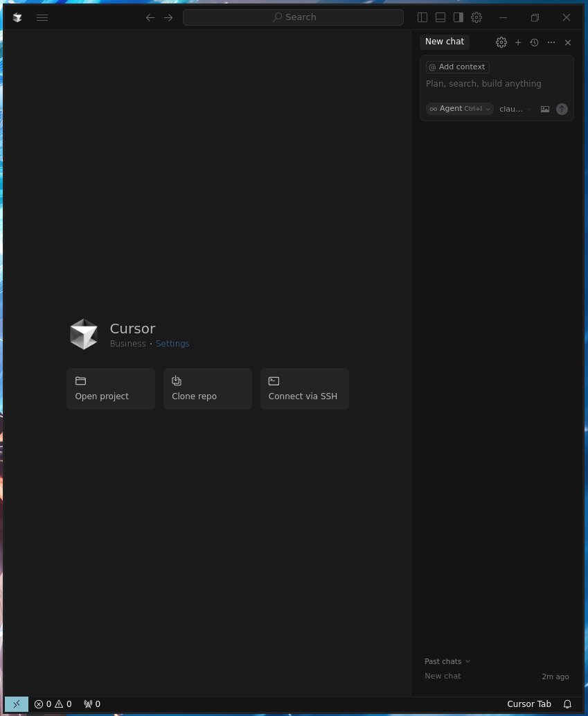Screen dimensions: 588x716
Task: Open a project with Open project
Action: [110, 388]
